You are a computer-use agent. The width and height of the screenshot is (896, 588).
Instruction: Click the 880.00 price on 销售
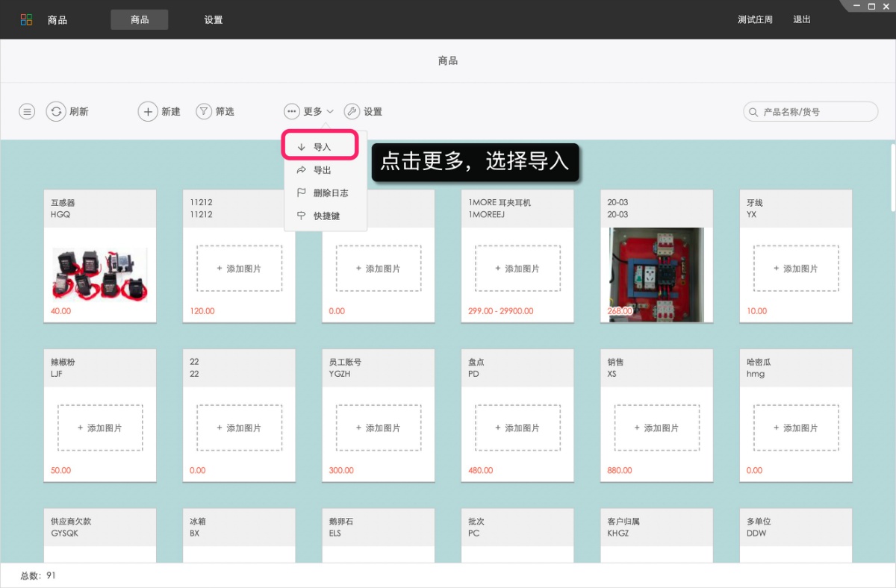click(x=620, y=470)
